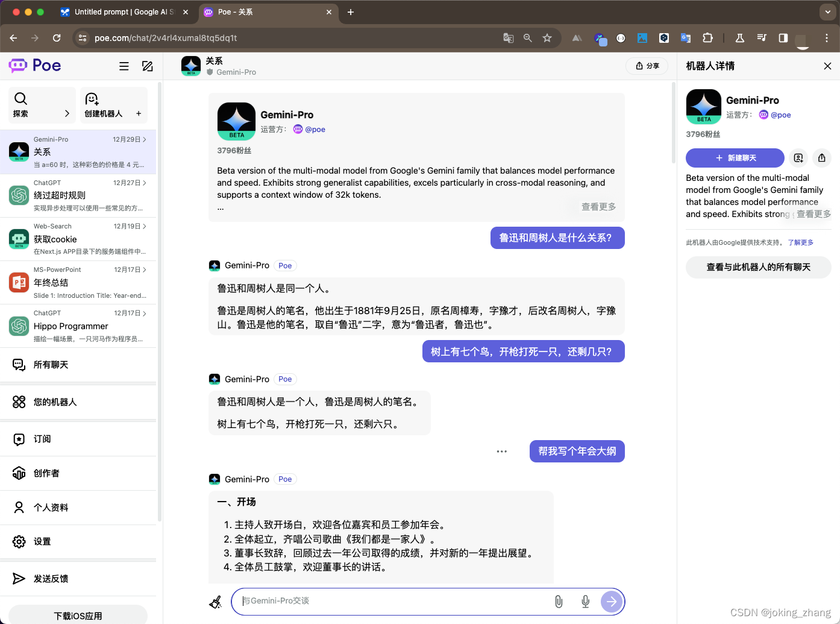The height and width of the screenshot is (624, 840).
Task: Click browser forward arrow
Action: point(35,38)
